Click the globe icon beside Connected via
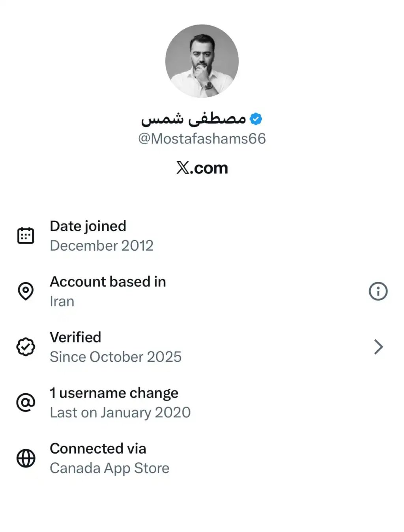 click(26, 458)
